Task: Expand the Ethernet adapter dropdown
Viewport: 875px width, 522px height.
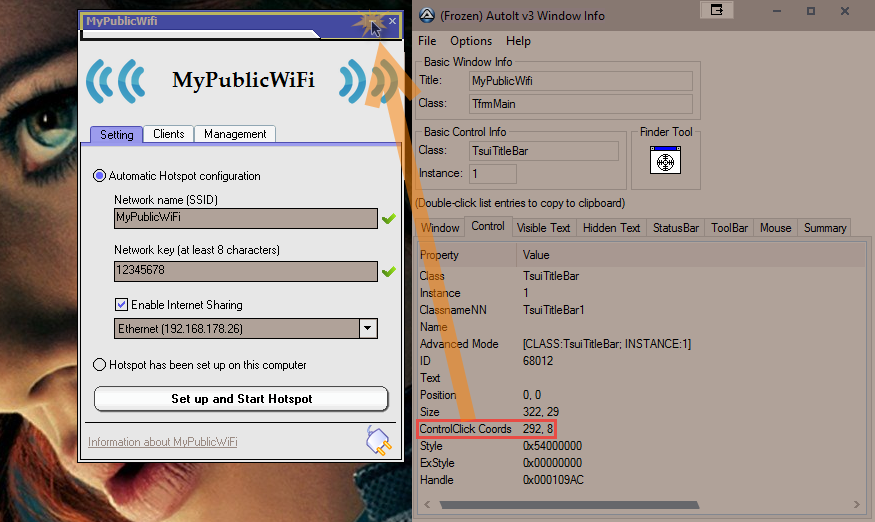Action: (368, 328)
